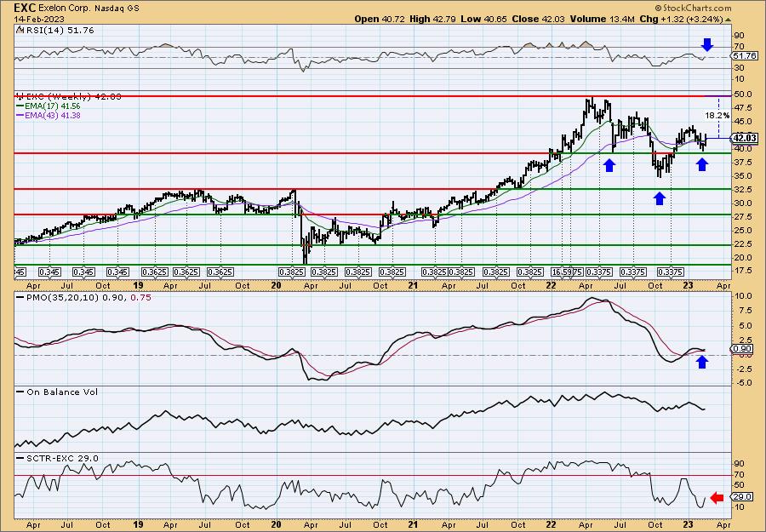This screenshot has height=532, width=766.
Task: Click year 23 on bottom time axis
Action: (689, 525)
